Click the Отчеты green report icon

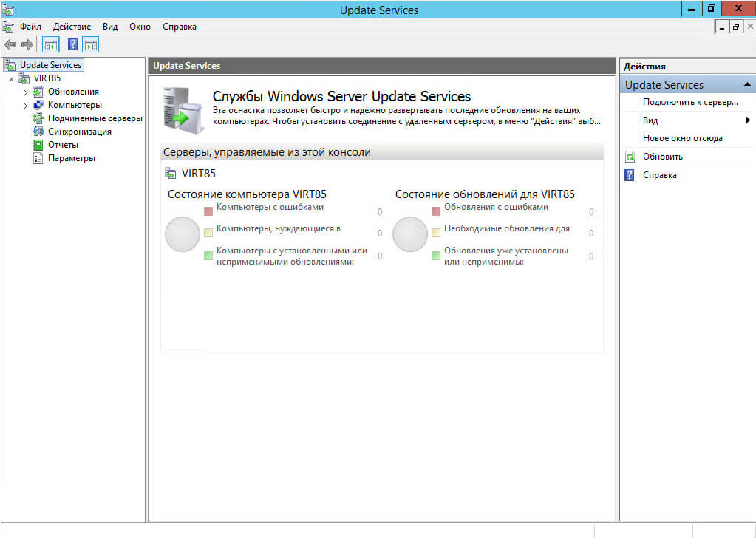pos(38,145)
